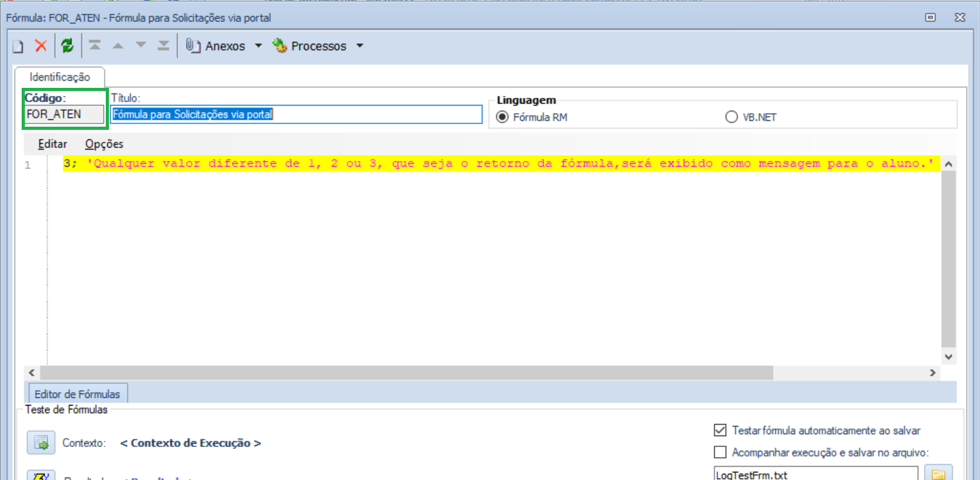Browse log file with the folder icon
Screen dimensions: 980x480
(938, 474)
